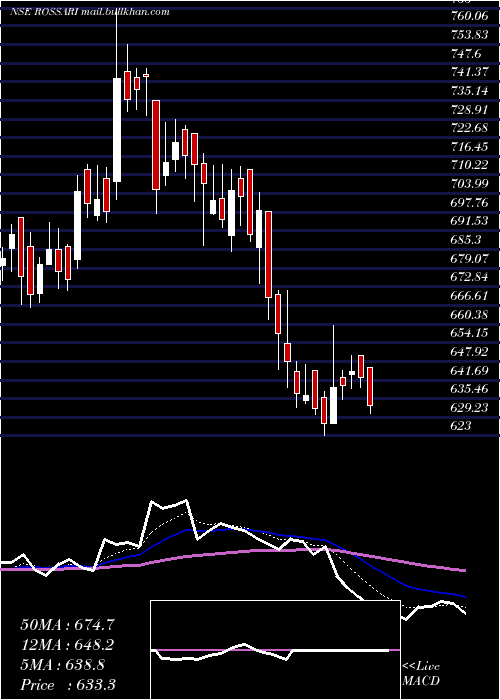Select the 654.15 axis value

(469, 333)
